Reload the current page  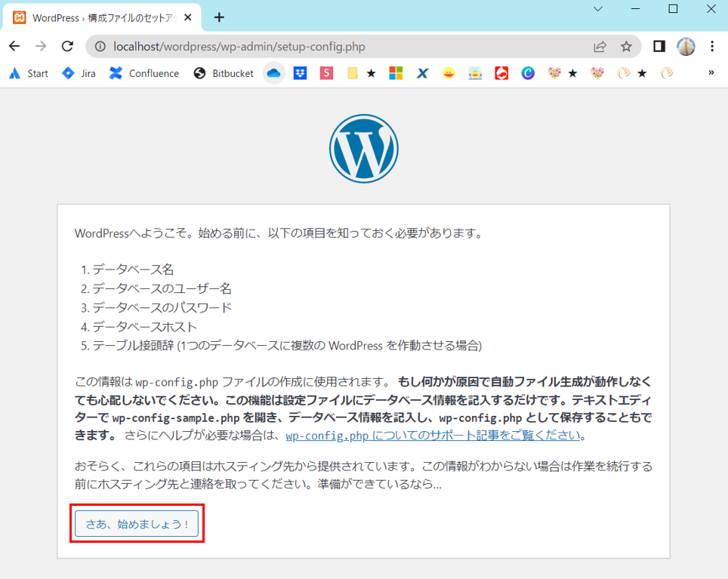pyautogui.click(x=66, y=46)
